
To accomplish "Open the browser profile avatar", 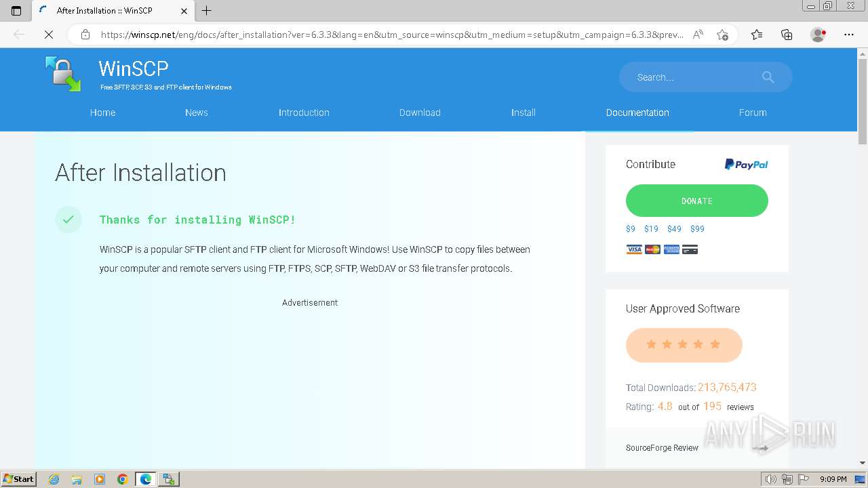I will click(818, 35).
